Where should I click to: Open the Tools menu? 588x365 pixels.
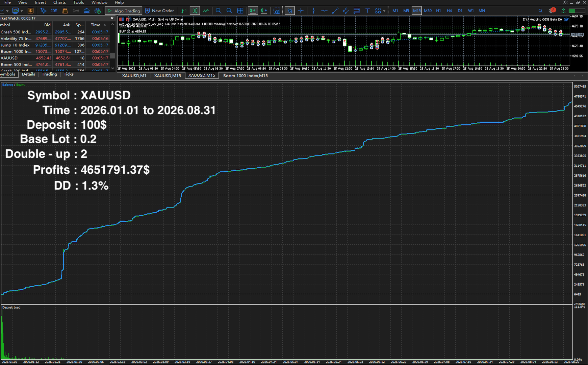(79, 2)
